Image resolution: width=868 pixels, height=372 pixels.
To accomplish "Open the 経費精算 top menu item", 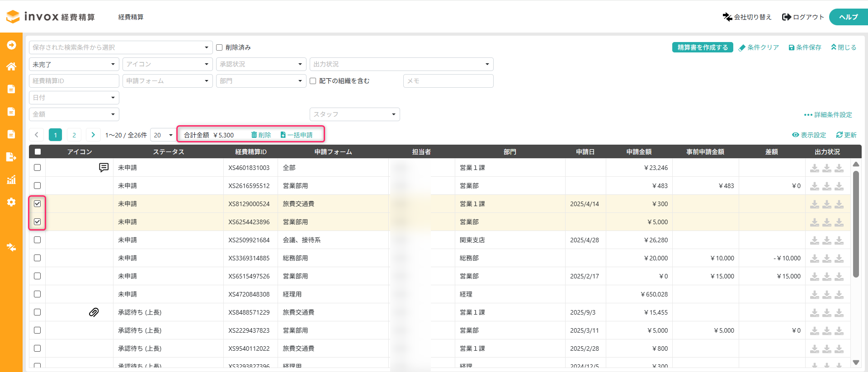I will pos(131,17).
